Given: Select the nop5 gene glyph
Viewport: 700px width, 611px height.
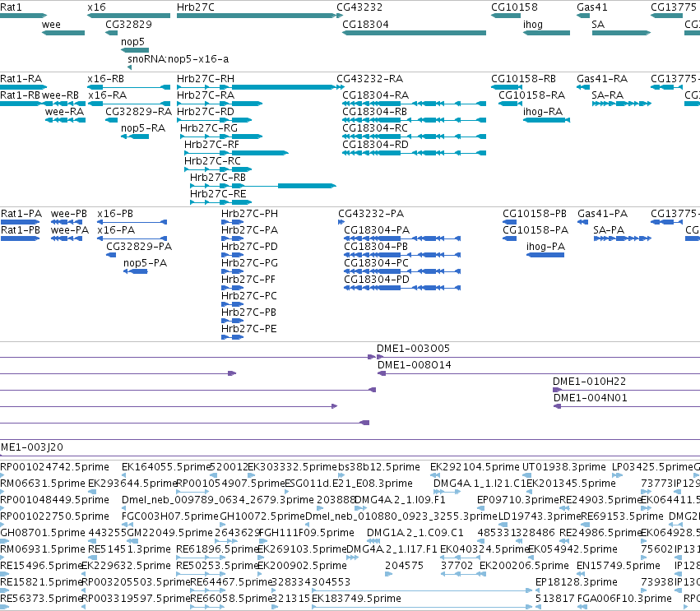Looking at the screenshot, I should click(135, 50).
